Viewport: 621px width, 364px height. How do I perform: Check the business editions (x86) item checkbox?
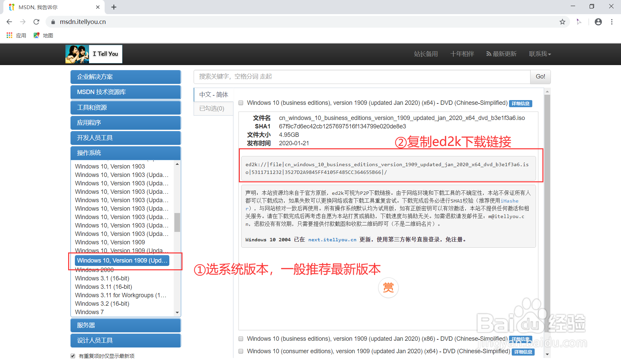241,339
